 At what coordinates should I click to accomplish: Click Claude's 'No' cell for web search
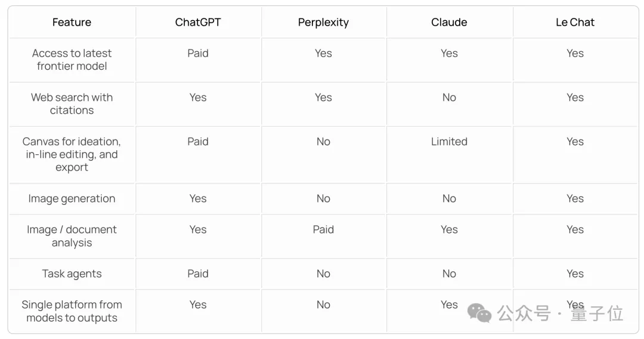point(449,98)
